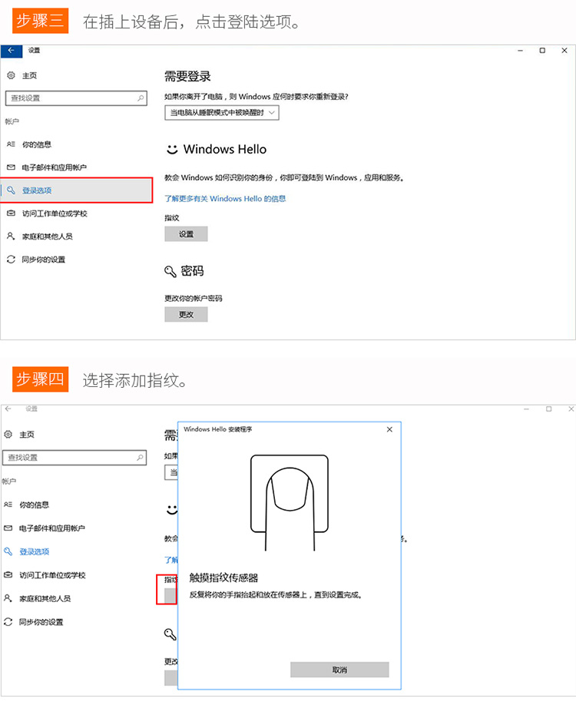Click the sync arrows icon in upper sidebar
The width and height of the screenshot is (576, 728).
coord(11,259)
